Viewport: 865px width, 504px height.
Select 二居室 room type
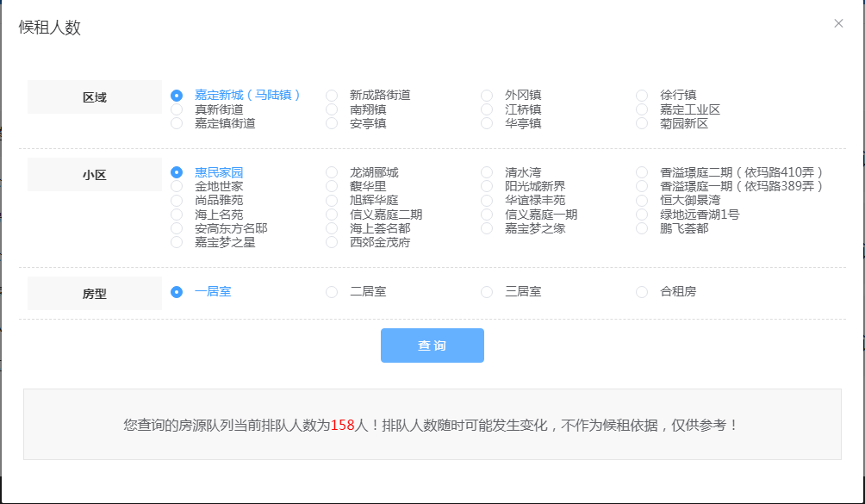[332, 292]
